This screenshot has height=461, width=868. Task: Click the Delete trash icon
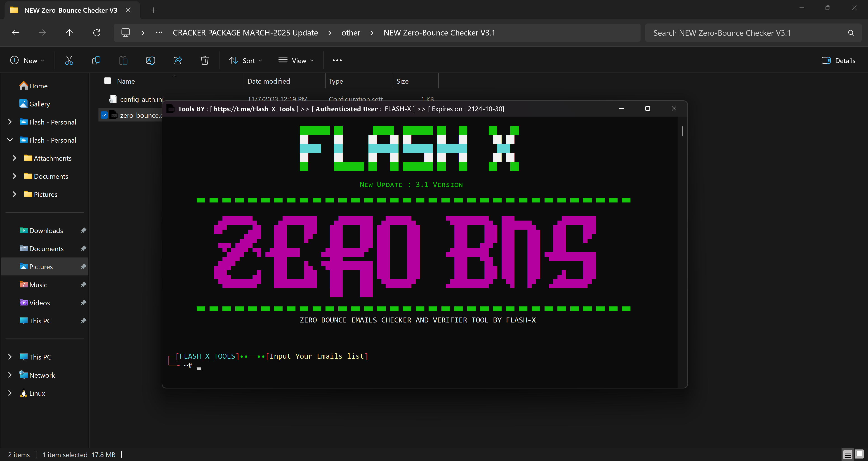(205, 60)
